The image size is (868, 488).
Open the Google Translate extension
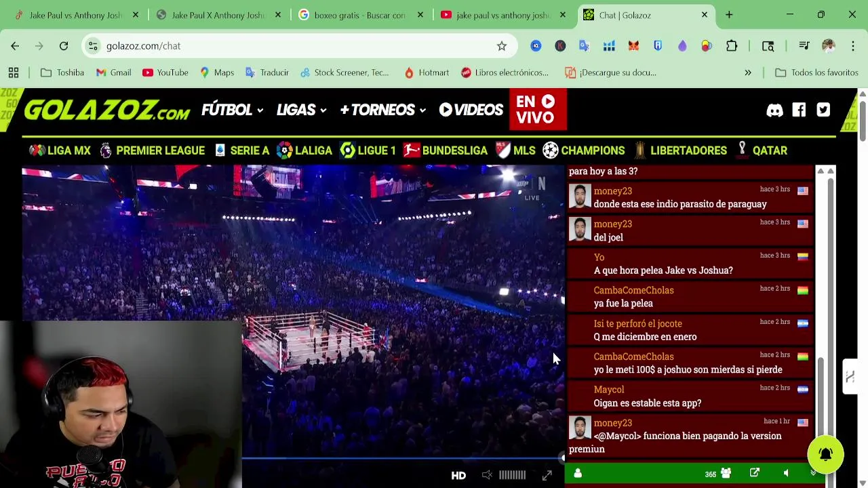584,46
